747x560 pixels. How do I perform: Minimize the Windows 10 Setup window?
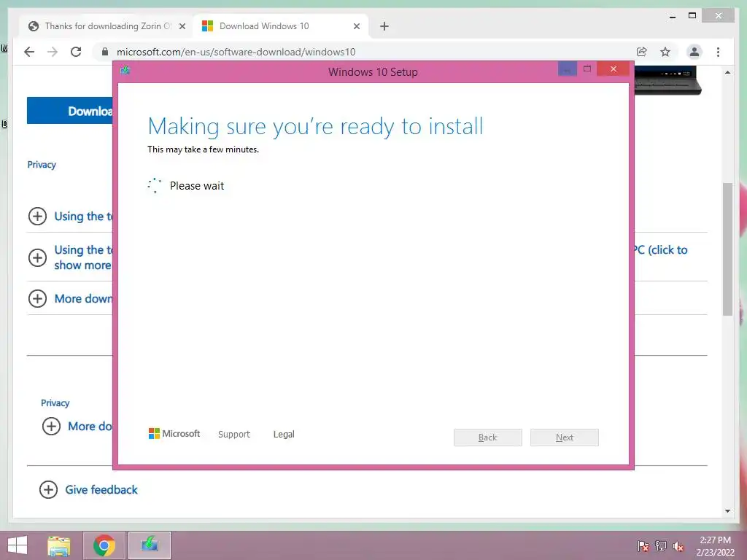tap(567, 69)
